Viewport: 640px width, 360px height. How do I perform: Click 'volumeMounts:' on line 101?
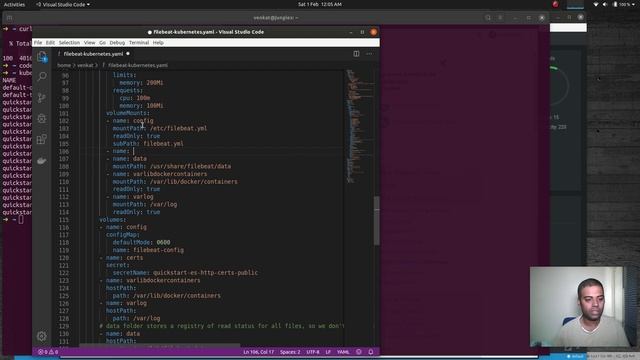pyautogui.click(x=128, y=113)
